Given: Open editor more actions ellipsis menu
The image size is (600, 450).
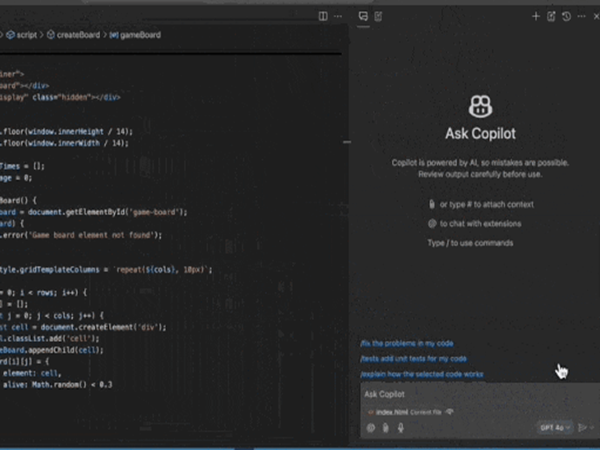Looking at the screenshot, I should coord(339,16).
